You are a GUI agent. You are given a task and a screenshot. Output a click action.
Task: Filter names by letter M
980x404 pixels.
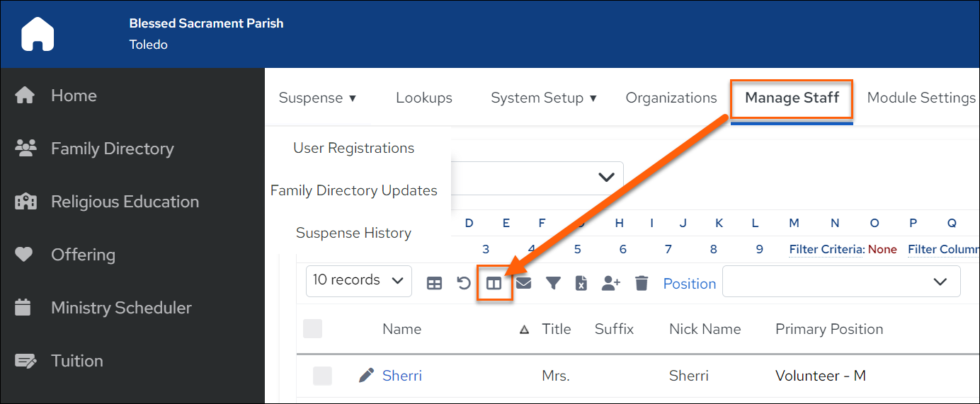tap(794, 223)
